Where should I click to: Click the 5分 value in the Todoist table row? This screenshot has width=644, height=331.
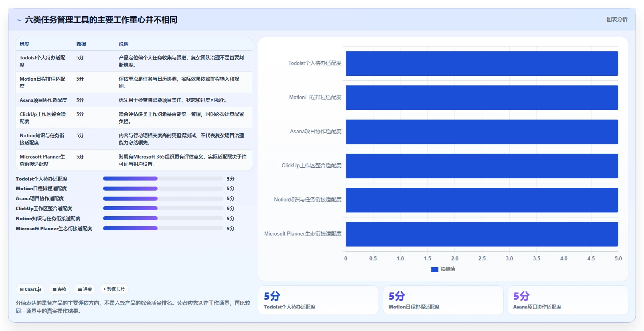tap(80, 58)
